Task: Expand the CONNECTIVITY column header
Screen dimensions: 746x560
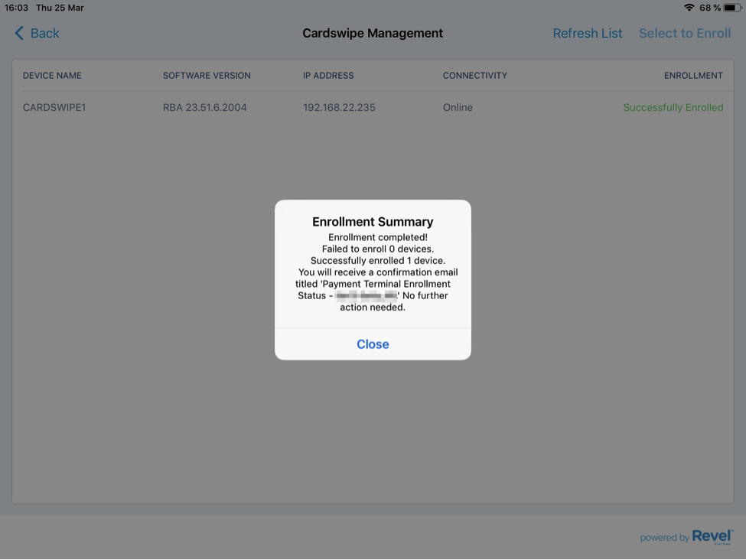Action: (x=474, y=75)
